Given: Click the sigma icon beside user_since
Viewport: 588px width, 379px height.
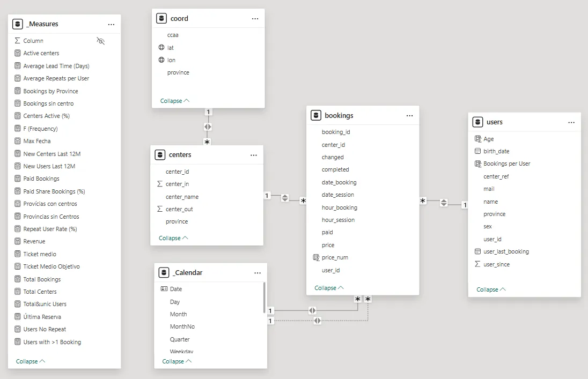Looking at the screenshot, I should [477, 264].
